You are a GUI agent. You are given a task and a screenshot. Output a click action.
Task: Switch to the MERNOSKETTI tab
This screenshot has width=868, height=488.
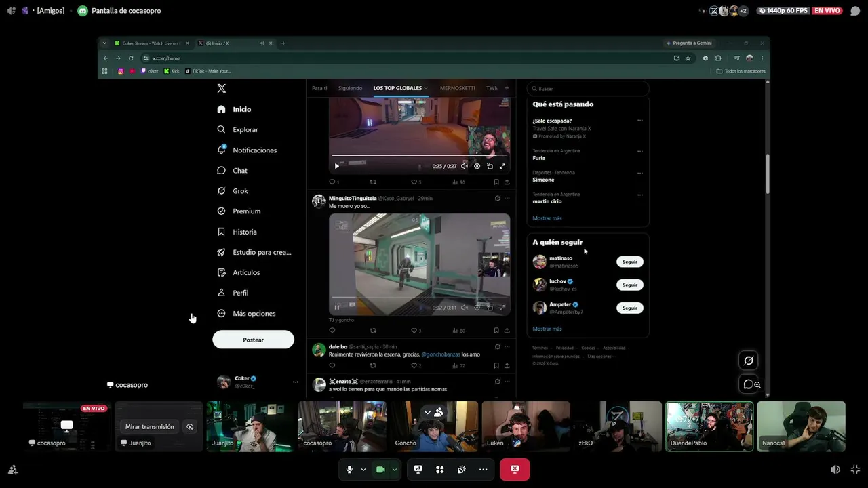457,88
